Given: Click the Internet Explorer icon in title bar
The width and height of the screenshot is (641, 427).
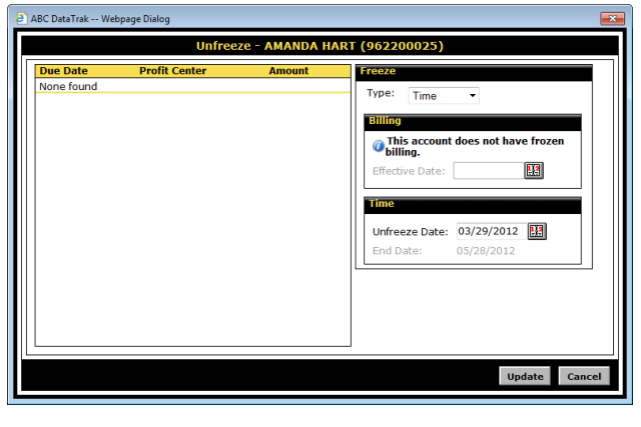Looking at the screenshot, I should click(x=21, y=19).
